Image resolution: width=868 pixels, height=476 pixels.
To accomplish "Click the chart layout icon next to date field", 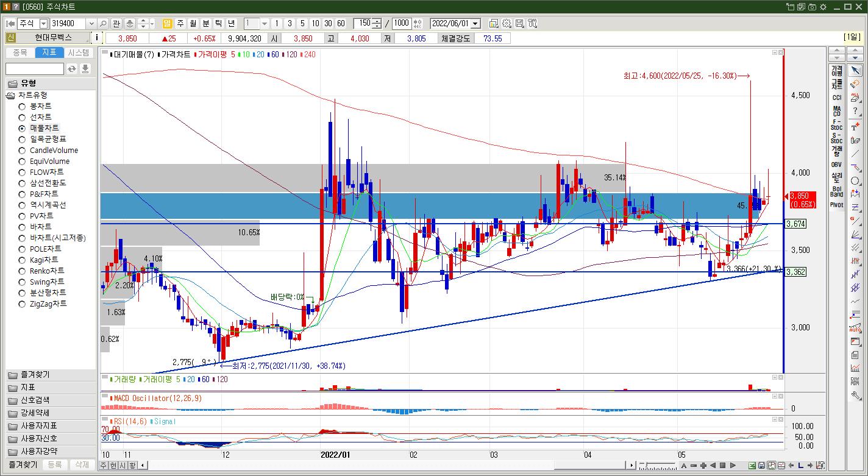I will pos(493,23).
